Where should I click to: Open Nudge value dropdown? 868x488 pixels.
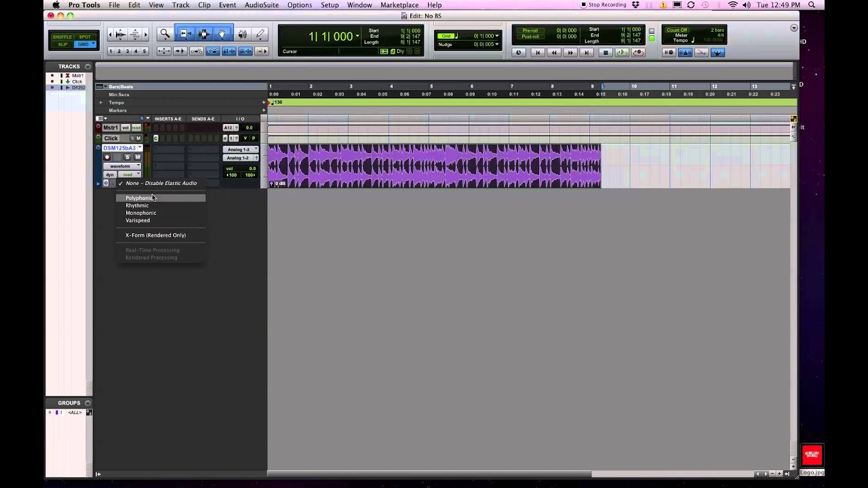[x=497, y=44]
